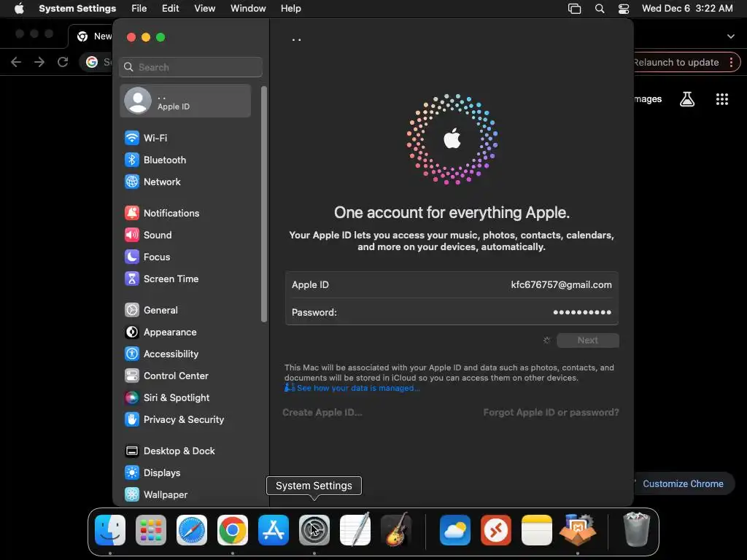The height and width of the screenshot is (560, 747).
Task: Open the System Settings menu
Action: click(x=77, y=9)
